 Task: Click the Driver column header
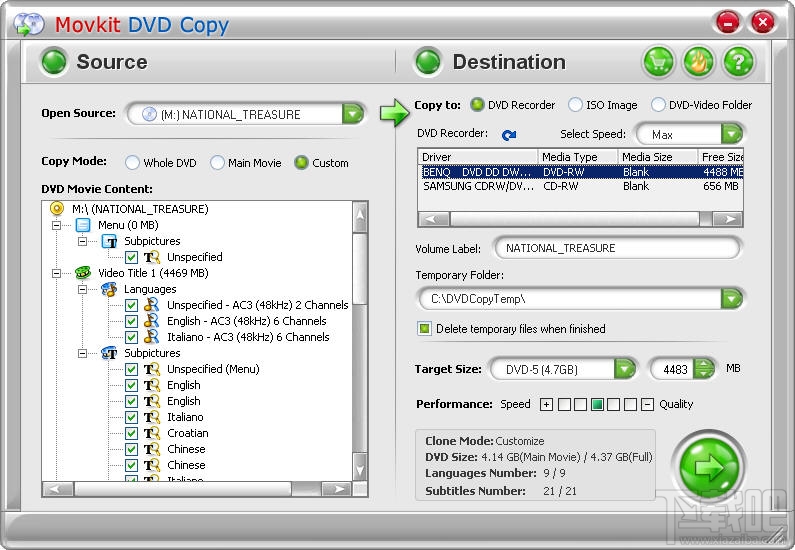point(478,157)
